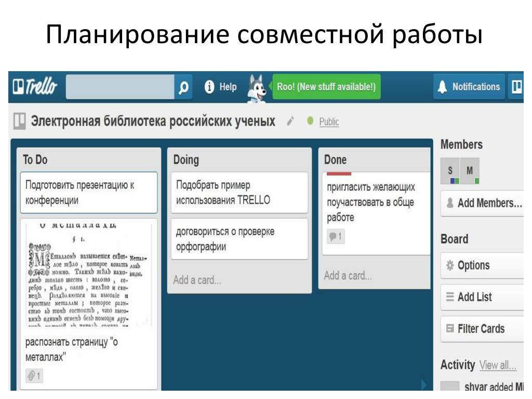This screenshot has height=399, width=532.
Task: Click View all activity link
Action: pyautogui.click(x=498, y=365)
